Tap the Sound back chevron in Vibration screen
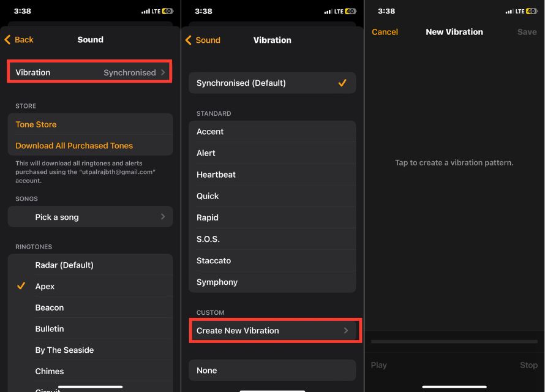Viewport: 545px width, 392px height. click(189, 40)
